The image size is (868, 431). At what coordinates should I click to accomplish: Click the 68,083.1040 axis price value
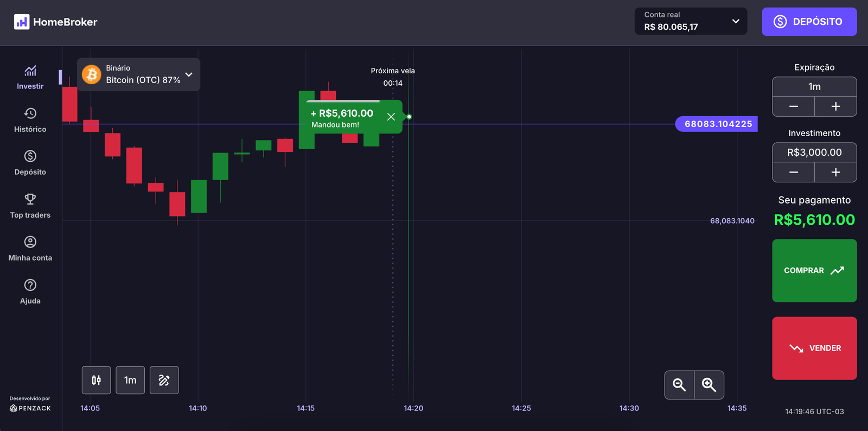point(732,221)
